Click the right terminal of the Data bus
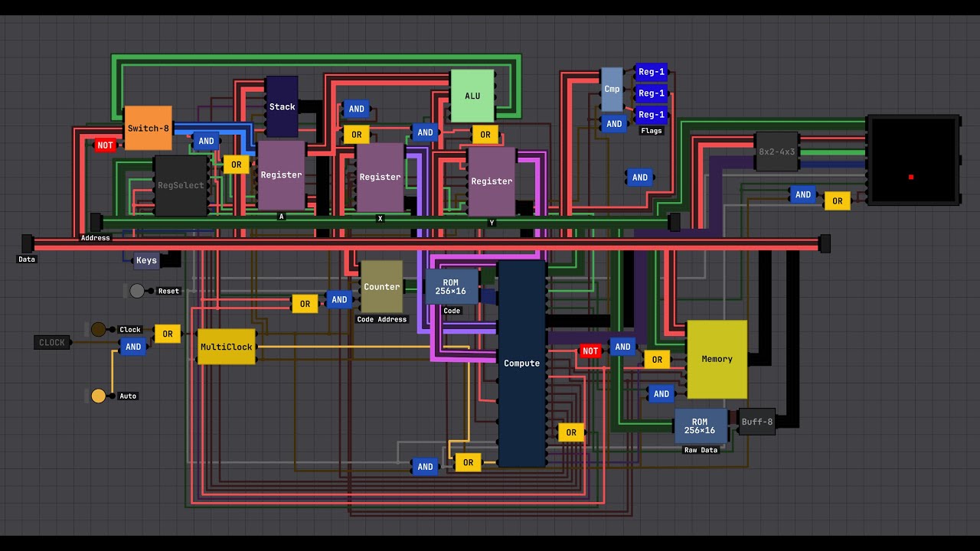 (825, 244)
